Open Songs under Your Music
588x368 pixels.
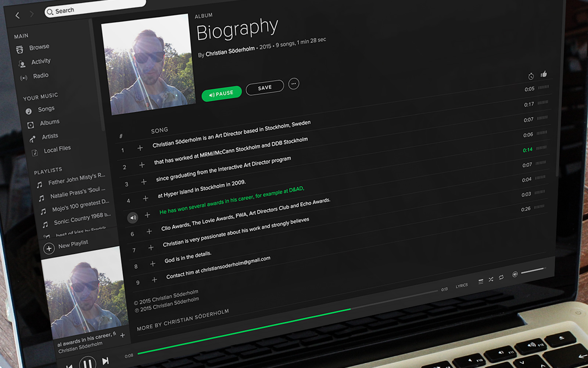[46, 109]
